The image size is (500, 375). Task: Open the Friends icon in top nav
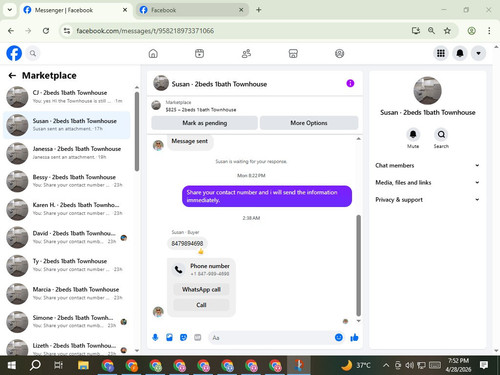click(x=246, y=53)
